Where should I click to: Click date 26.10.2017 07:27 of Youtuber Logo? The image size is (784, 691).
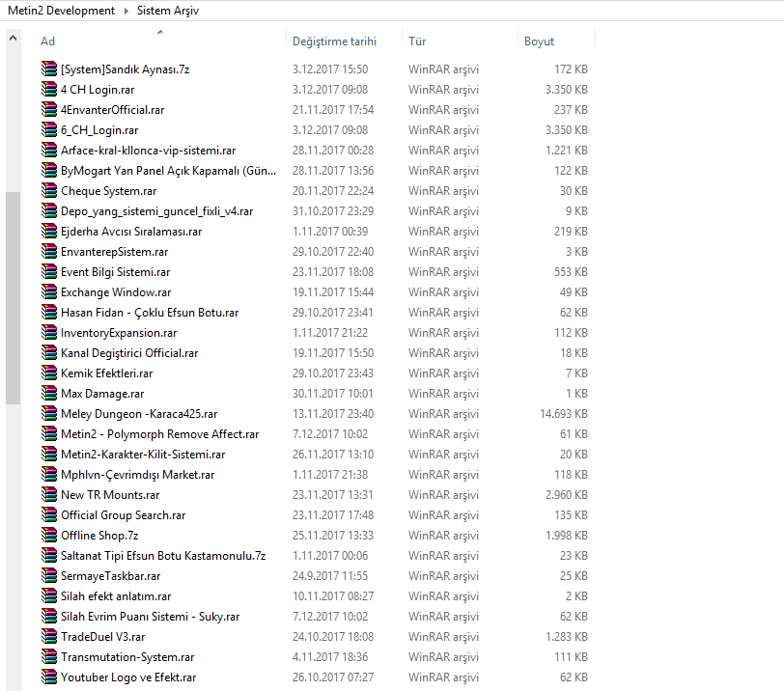(333, 677)
